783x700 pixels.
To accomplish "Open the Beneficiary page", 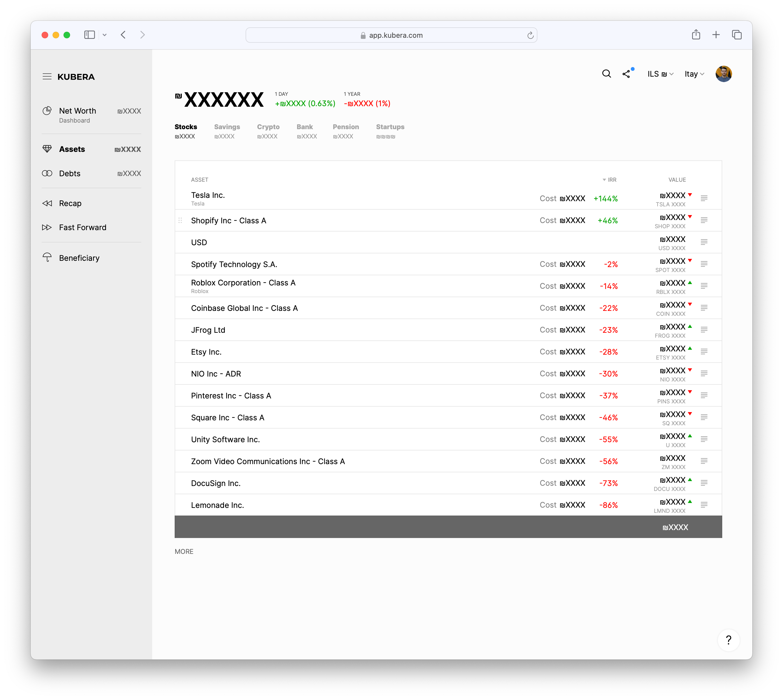I will coord(71,258).
